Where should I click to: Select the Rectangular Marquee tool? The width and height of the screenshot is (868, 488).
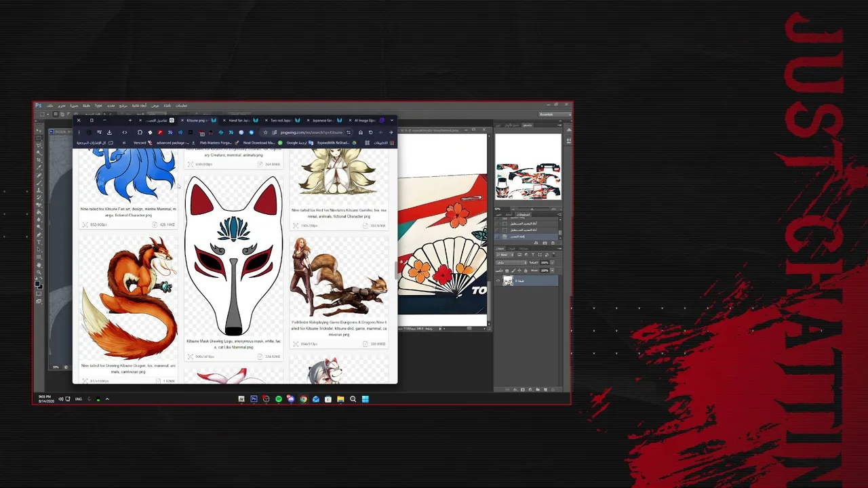(x=39, y=138)
